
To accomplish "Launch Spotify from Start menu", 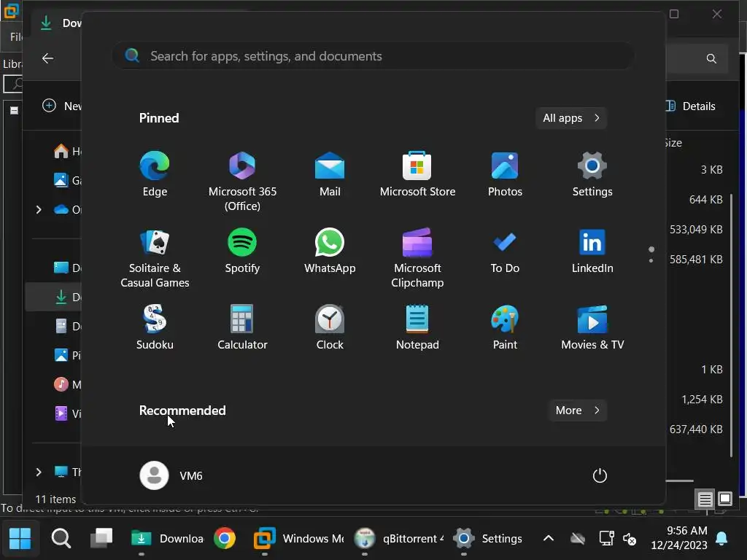I will click(242, 251).
